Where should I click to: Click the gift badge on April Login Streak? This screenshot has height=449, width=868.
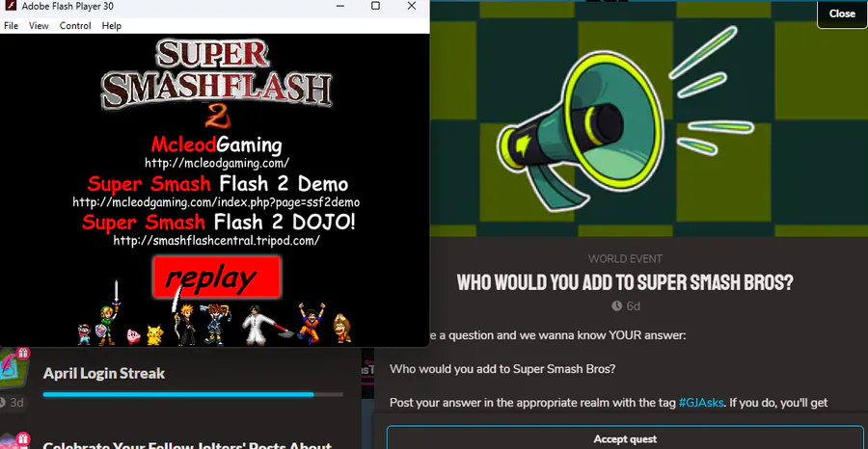pyautogui.click(x=23, y=353)
